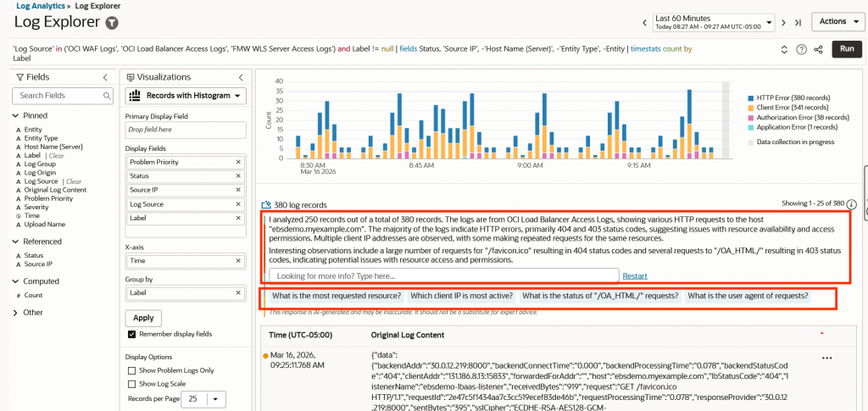Share the query using share icon
Screen dimensions: 868x411
click(x=818, y=49)
